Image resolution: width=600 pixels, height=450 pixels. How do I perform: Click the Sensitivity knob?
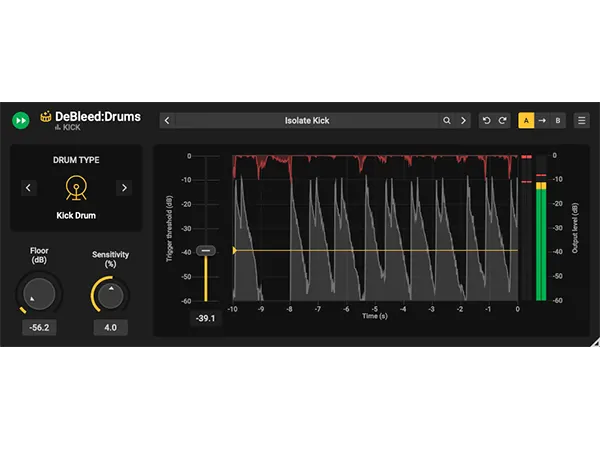111,295
